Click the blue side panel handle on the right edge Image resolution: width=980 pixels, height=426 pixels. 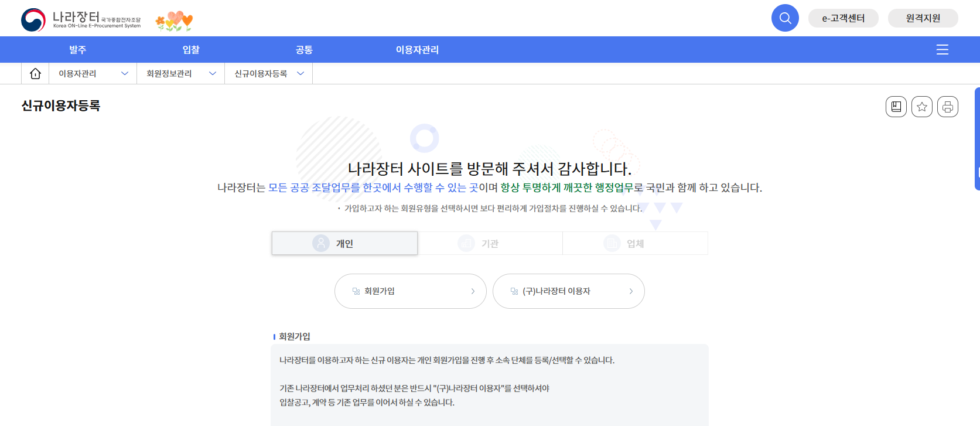click(977, 139)
